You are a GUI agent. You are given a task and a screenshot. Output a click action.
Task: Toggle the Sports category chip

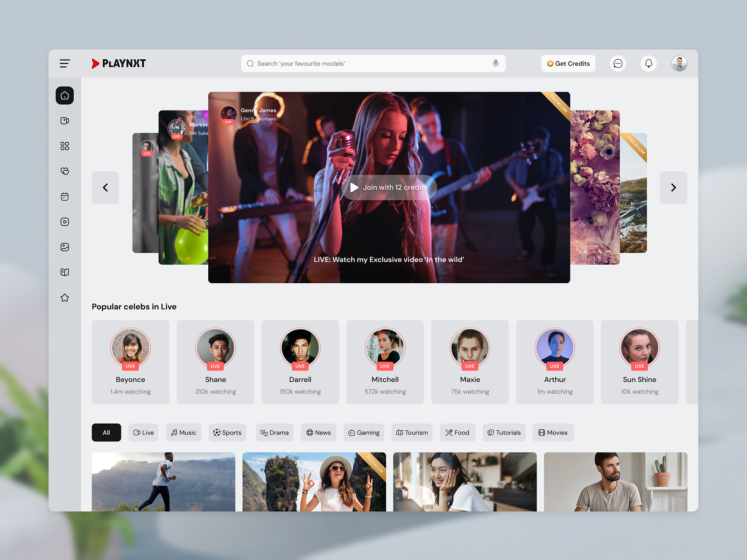[x=227, y=433]
